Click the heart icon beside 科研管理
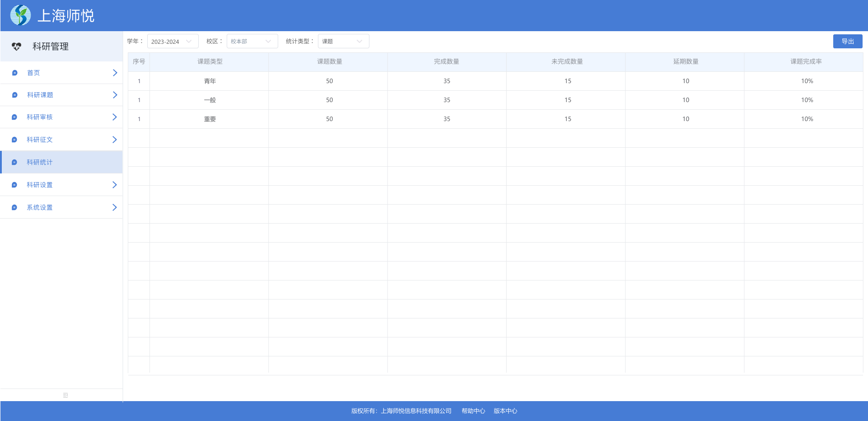Screen dimensions: 868x421 (x=17, y=47)
